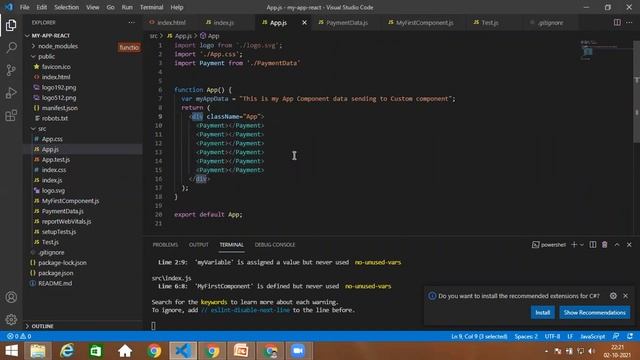Viewport: 640px width, 360px height.
Task: Open the Run and Debug view
Action: [x=11, y=93]
